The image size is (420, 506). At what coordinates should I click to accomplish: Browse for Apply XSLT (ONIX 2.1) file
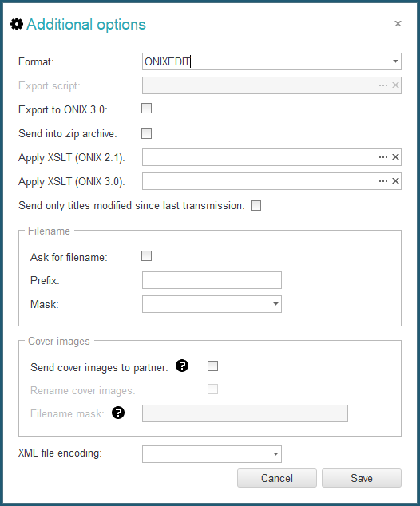pyautogui.click(x=383, y=157)
